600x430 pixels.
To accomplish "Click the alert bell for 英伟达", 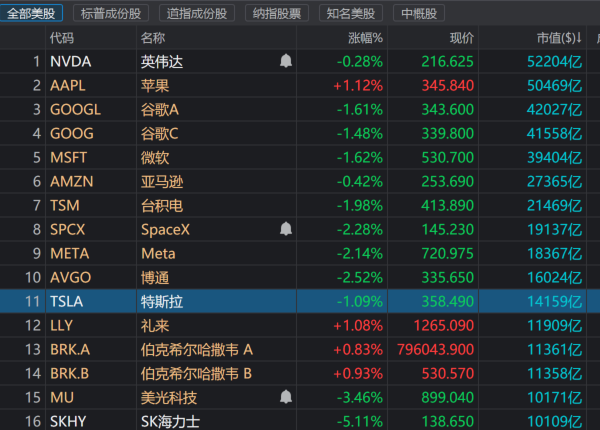I will (x=286, y=61).
